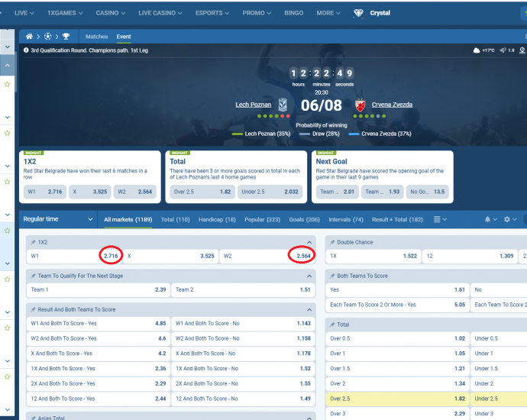Bet W1 at 2.716 in 1X2 market
The width and height of the screenshot is (527, 420).
(74, 256)
